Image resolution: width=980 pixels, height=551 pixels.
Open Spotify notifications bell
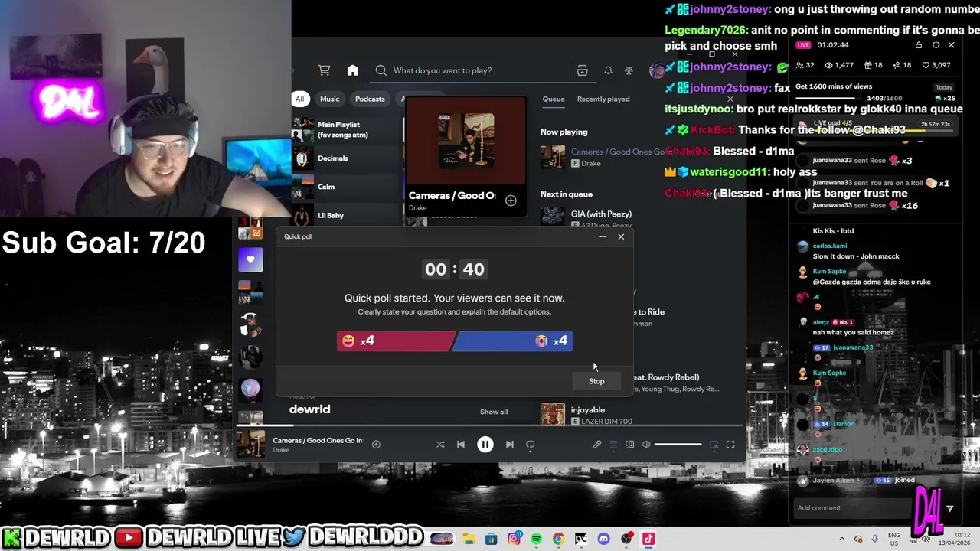coord(608,70)
